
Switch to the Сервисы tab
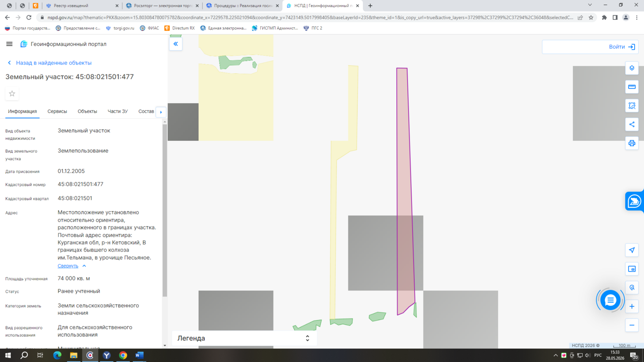(x=57, y=111)
